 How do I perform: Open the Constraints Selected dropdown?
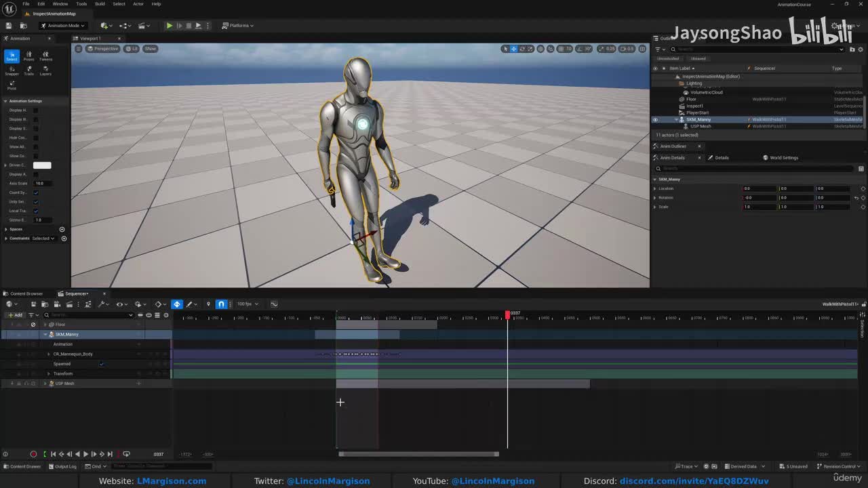43,239
